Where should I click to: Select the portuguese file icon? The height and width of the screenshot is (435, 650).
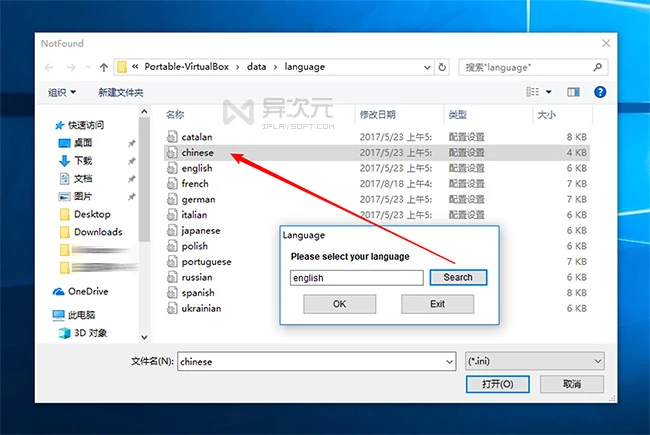coord(172,261)
